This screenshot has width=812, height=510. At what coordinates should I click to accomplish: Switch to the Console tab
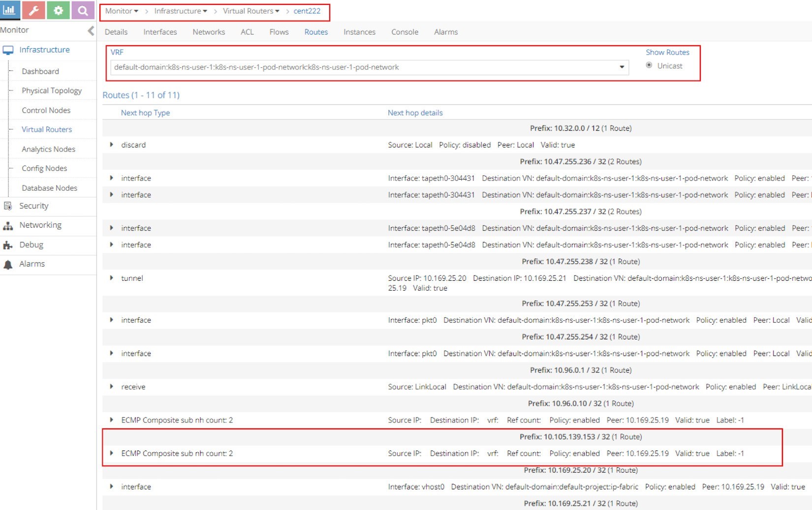[x=405, y=32]
